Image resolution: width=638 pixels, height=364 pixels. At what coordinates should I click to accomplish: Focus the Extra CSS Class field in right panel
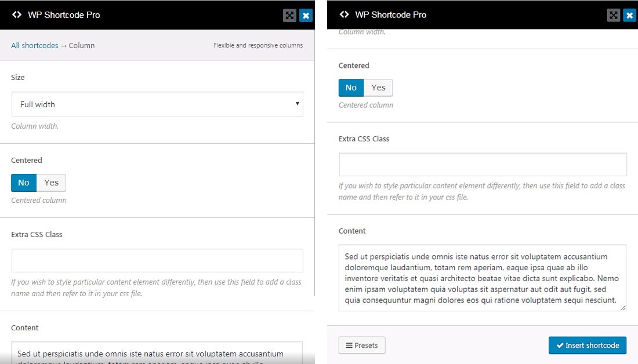pyautogui.click(x=483, y=165)
